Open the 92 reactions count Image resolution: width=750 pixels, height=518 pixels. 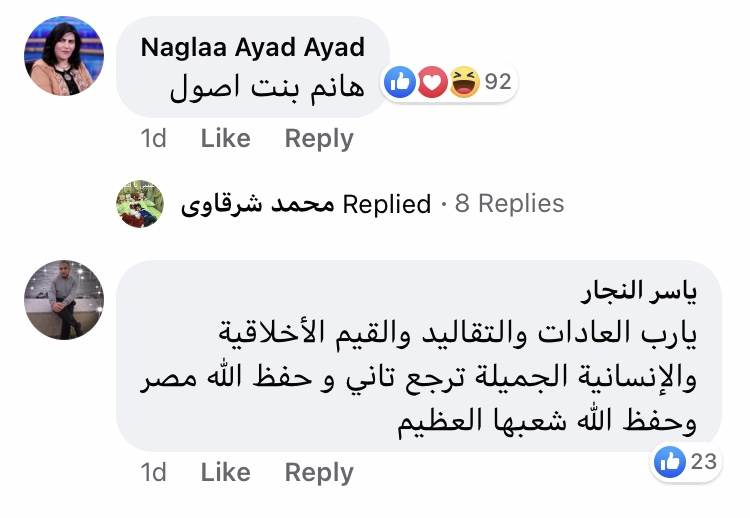[x=498, y=83]
